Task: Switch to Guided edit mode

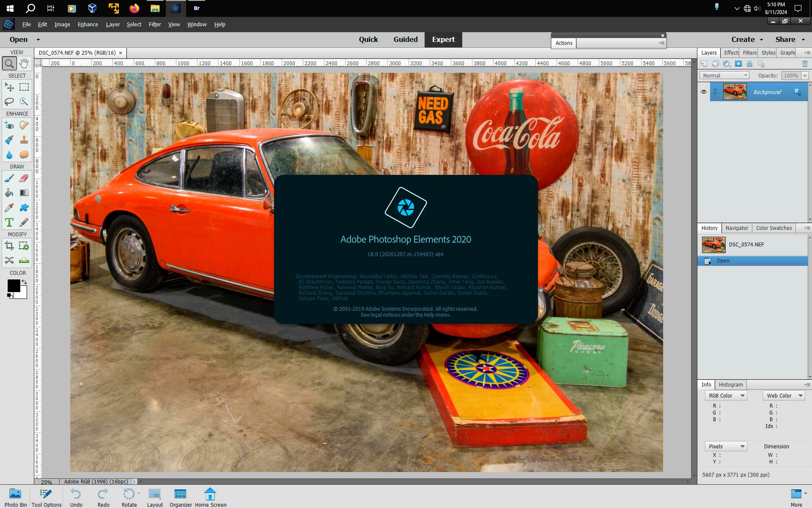Action: pyautogui.click(x=405, y=39)
